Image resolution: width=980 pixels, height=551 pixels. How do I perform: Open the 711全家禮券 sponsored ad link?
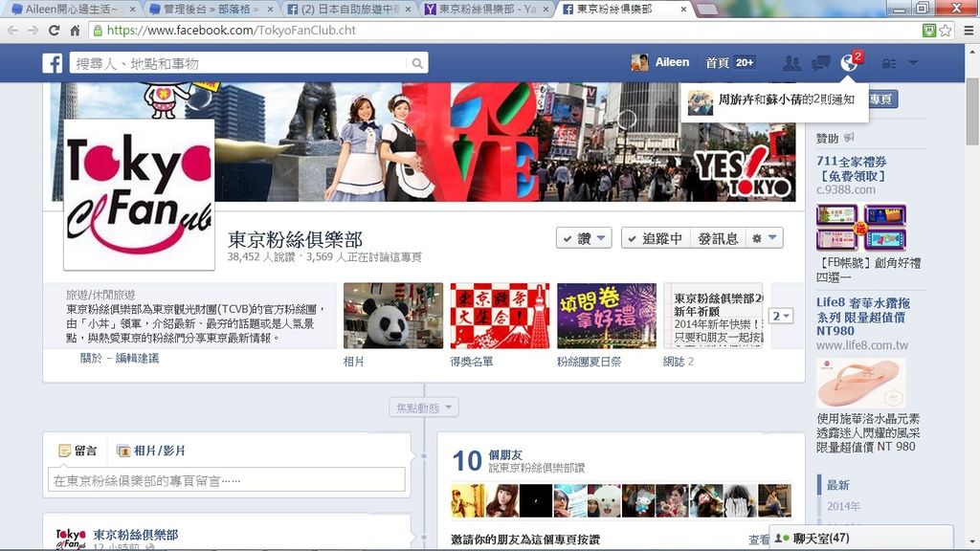point(851,168)
